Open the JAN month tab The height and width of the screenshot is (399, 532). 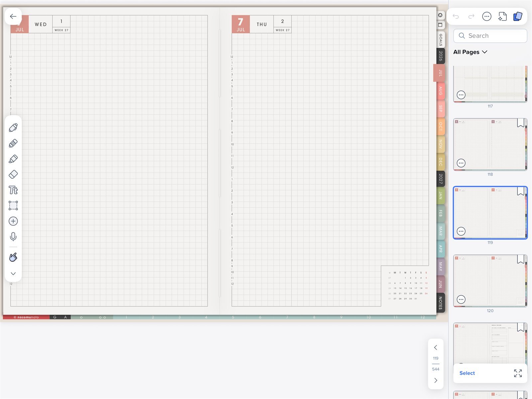click(441, 195)
